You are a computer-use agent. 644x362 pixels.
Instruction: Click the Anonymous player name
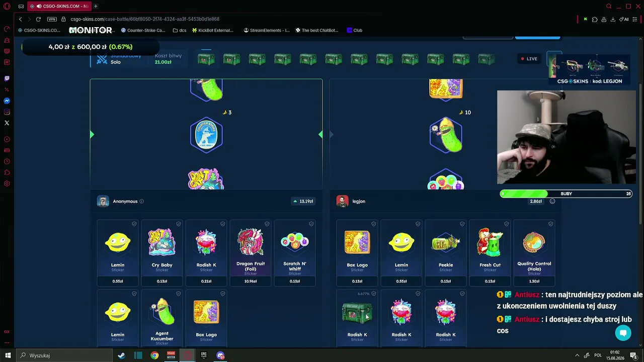[125, 201]
